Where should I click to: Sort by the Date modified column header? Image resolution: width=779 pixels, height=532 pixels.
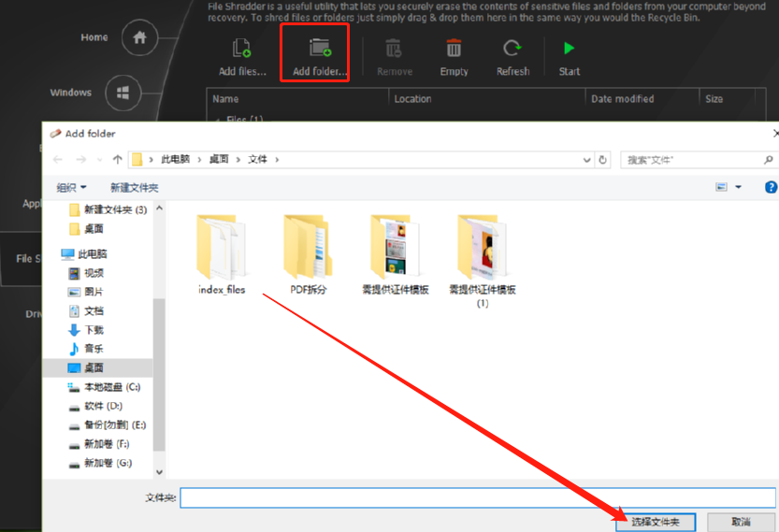[622, 99]
